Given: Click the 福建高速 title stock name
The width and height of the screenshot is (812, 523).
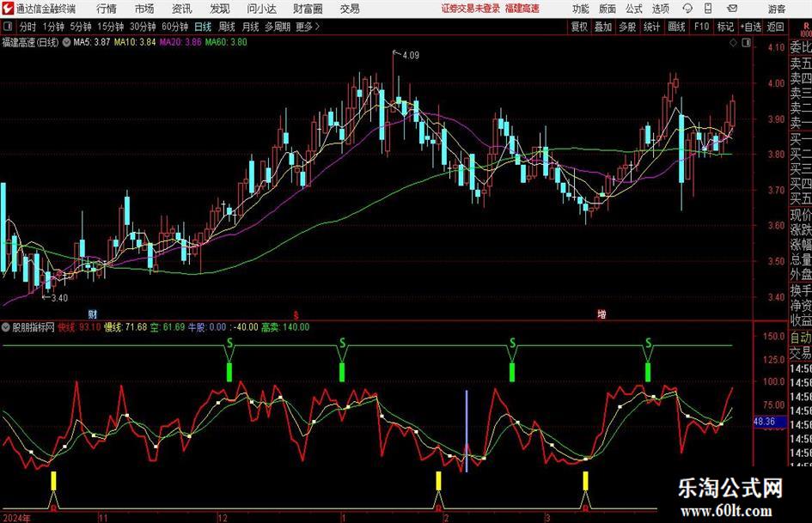Looking at the screenshot, I should coord(522,9).
